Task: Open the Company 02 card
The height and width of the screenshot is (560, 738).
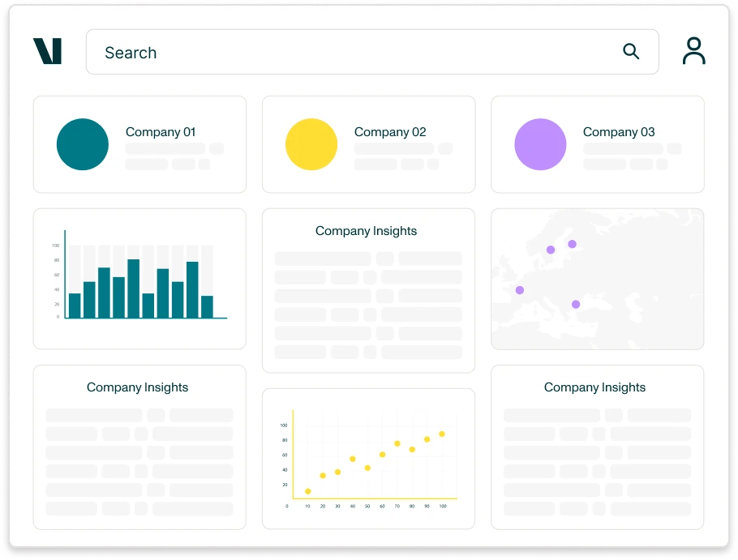Action: pyautogui.click(x=368, y=144)
